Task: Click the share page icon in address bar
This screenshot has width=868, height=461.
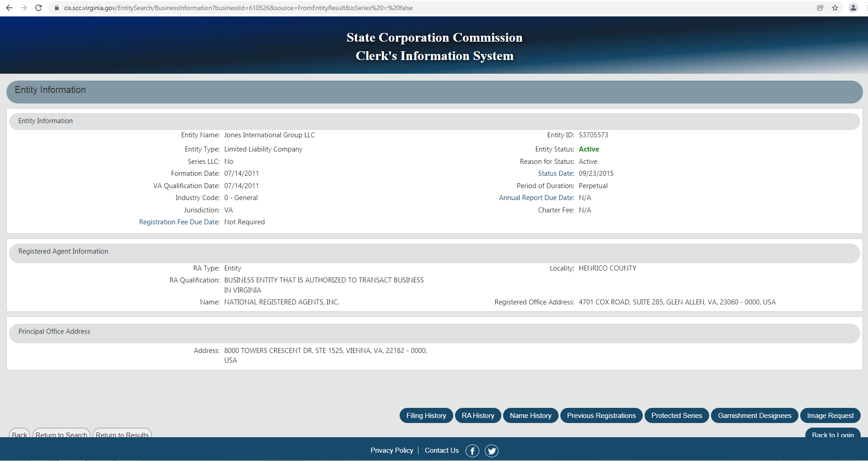Action: (820, 8)
